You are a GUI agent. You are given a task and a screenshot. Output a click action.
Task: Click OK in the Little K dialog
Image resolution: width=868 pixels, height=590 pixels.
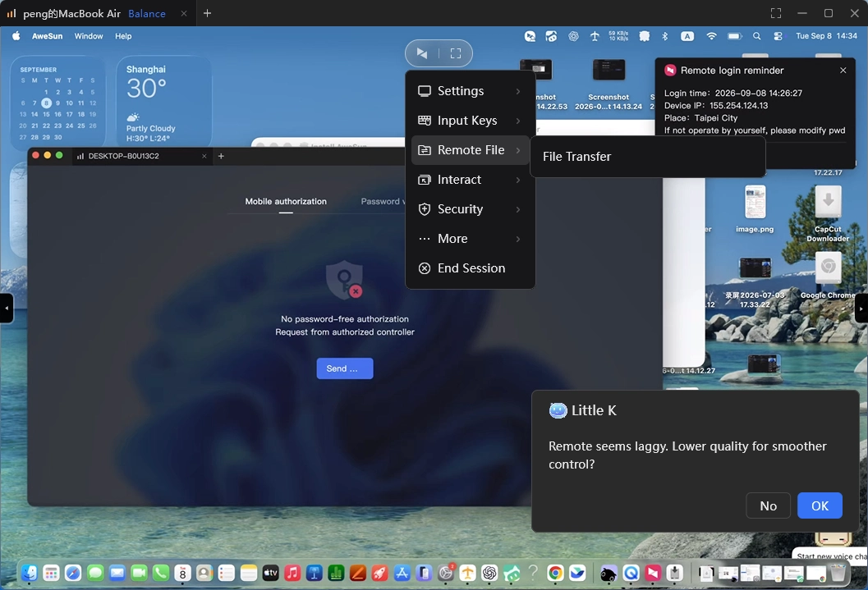[820, 505]
